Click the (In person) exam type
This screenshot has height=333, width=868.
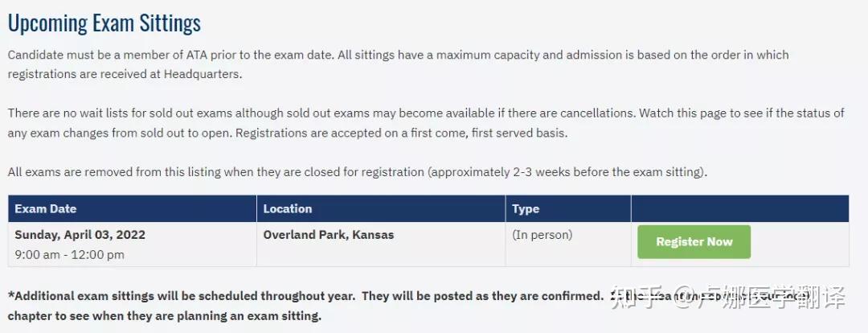[x=542, y=235]
